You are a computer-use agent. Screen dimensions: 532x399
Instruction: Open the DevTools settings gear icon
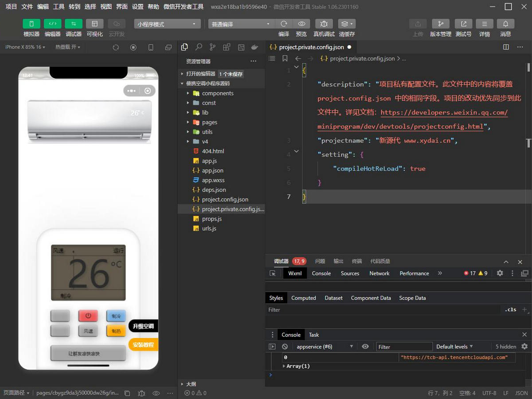click(x=500, y=273)
